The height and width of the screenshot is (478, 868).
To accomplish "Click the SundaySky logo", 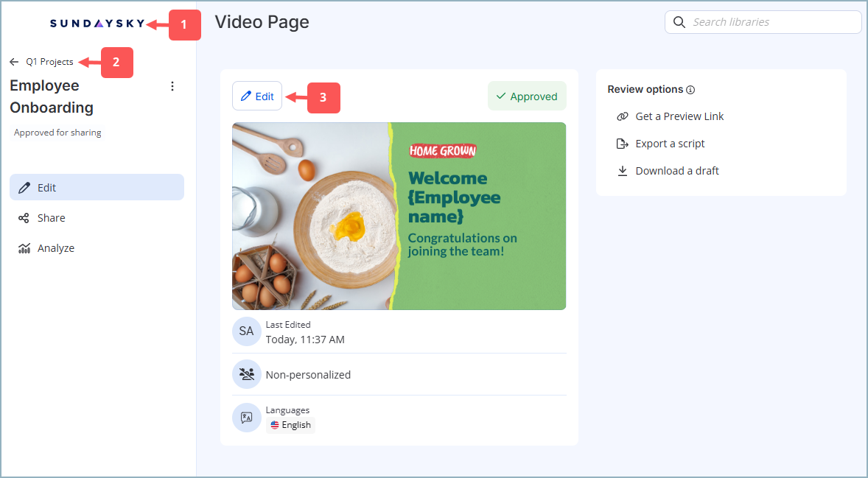I will [x=97, y=22].
